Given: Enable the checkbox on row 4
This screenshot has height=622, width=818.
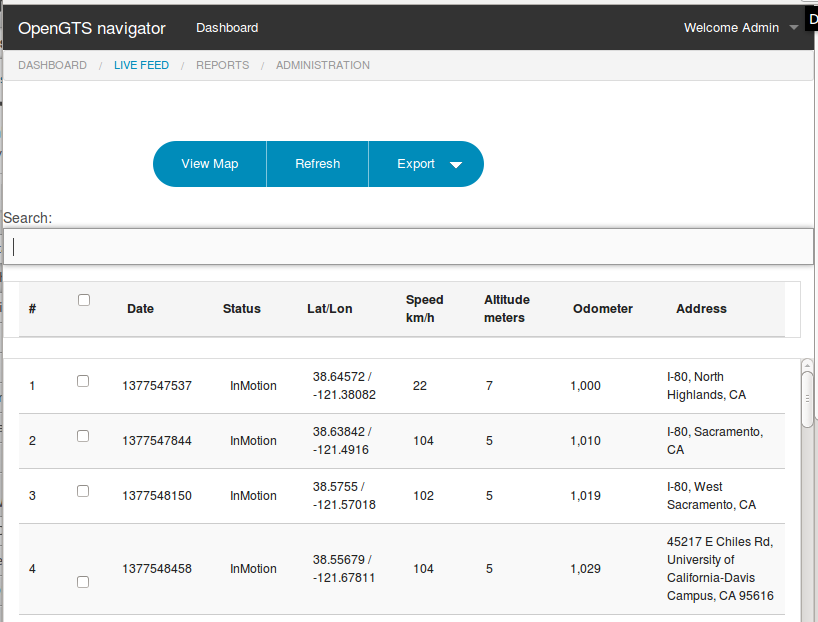Looking at the screenshot, I should tap(83, 581).
